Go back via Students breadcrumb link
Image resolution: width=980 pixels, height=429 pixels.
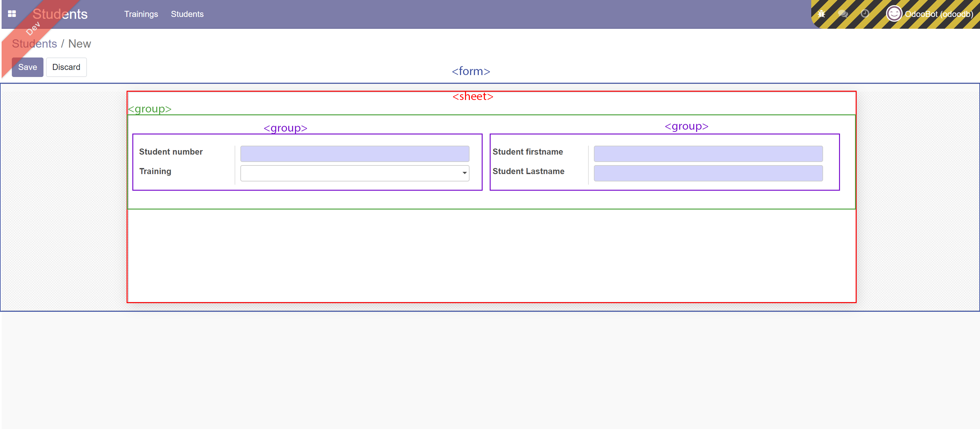click(x=34, y=44)
